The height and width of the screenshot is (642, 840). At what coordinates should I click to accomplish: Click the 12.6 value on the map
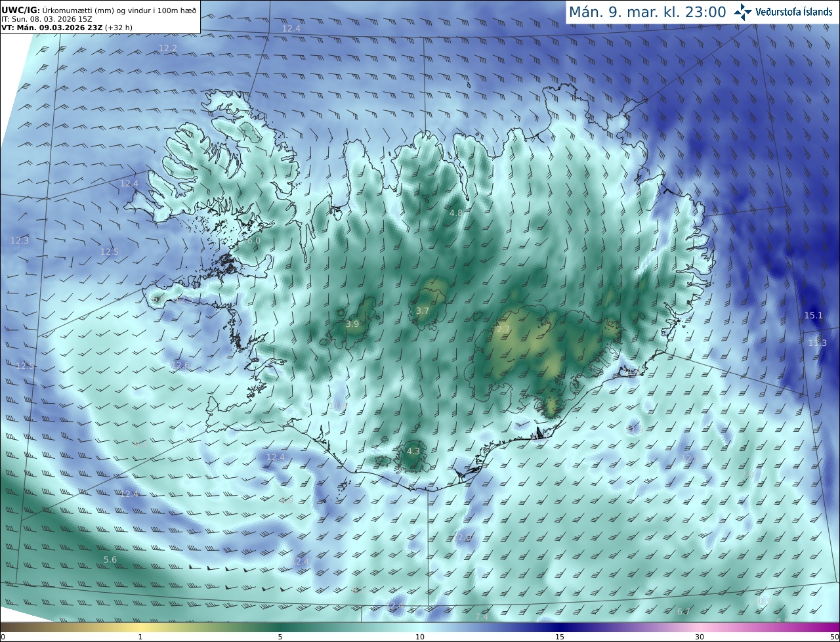point(180,366)
